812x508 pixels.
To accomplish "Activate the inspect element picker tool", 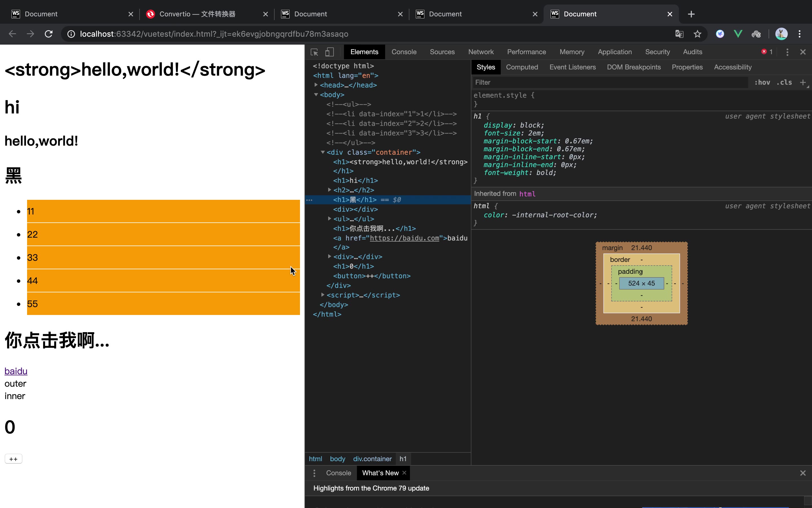I will [x=314, y=52].
